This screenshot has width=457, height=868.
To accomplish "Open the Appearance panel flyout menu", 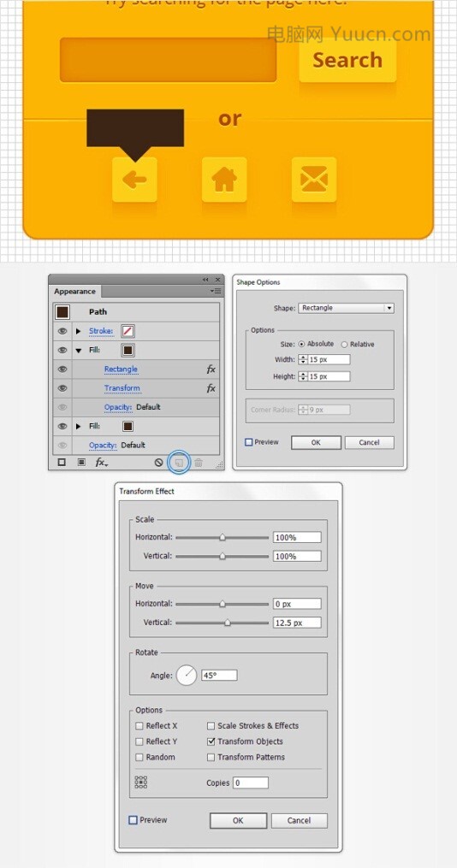I will click(216, 291).
